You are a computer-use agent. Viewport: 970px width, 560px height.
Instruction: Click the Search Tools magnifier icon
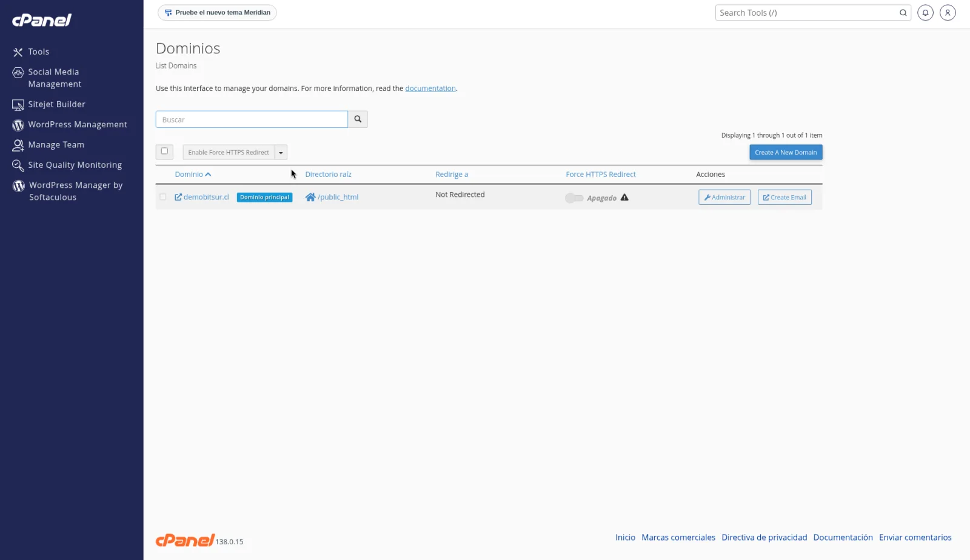(903, 13)
